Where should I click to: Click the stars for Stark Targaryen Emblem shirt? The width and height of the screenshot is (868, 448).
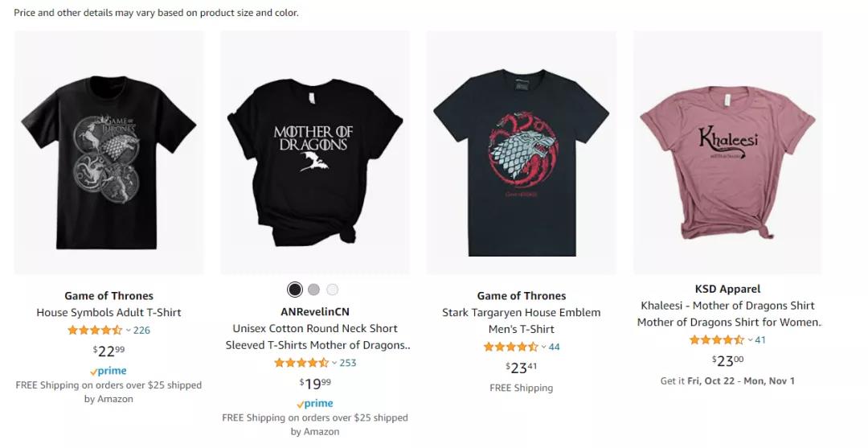coord(510,347)
